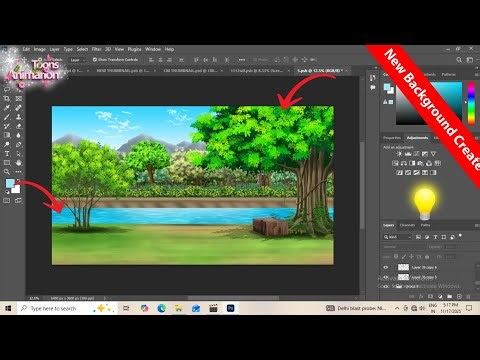Add a Brightness/Contrast adjustment
The width and height of the screenshot is (480, 360).
399,154
